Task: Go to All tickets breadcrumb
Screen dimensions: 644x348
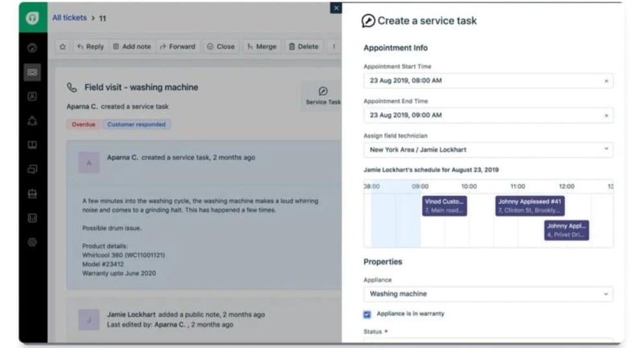Action: pos(69,17)
